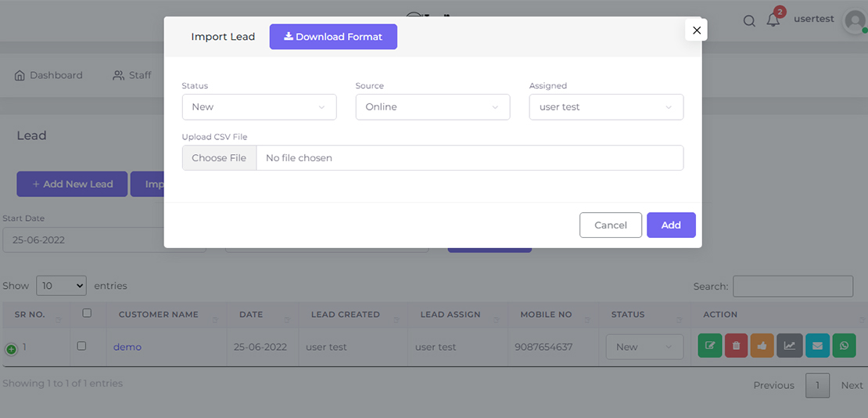Click Choose File to upload CSV
This screenshot has width=868, height=418.
[219, 158]
